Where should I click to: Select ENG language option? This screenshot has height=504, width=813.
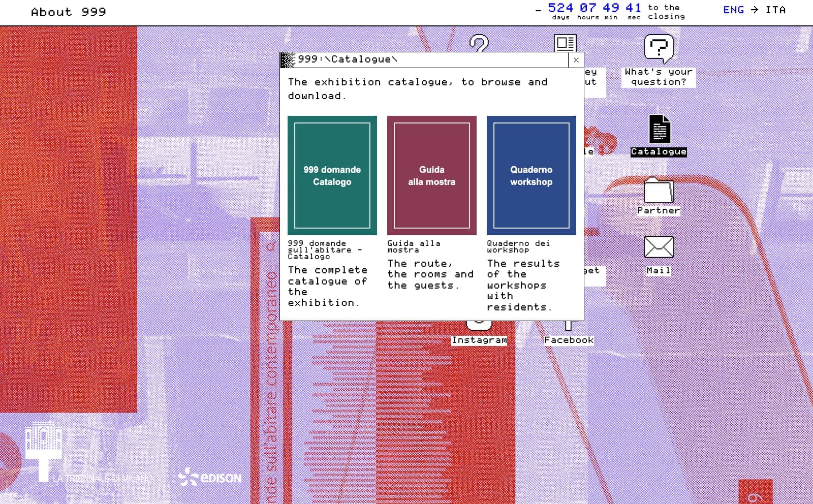pos(733,10)
